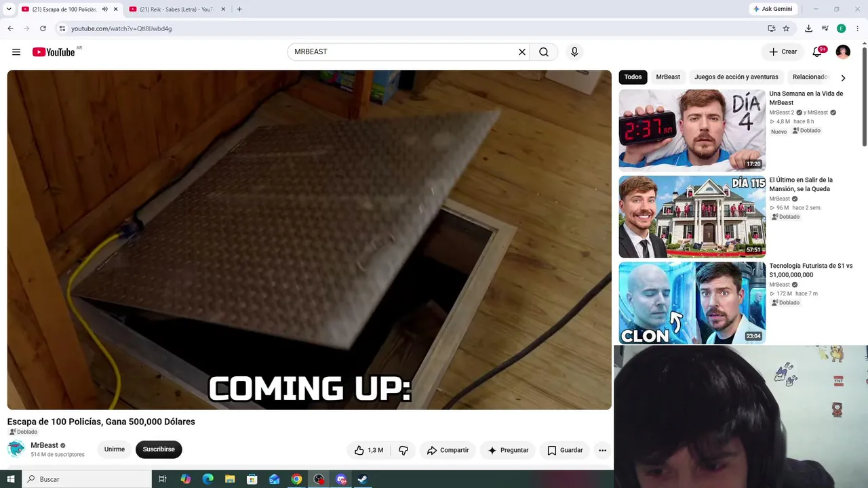868x488 pixels.
Task: Run the search with the magnifier button
Action: coord(544,52)
